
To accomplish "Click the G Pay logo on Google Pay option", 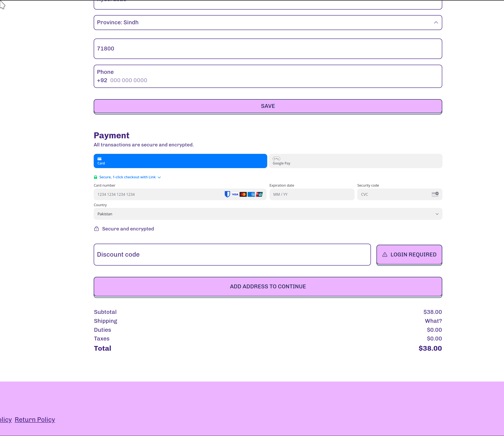I will coord(277,159).
